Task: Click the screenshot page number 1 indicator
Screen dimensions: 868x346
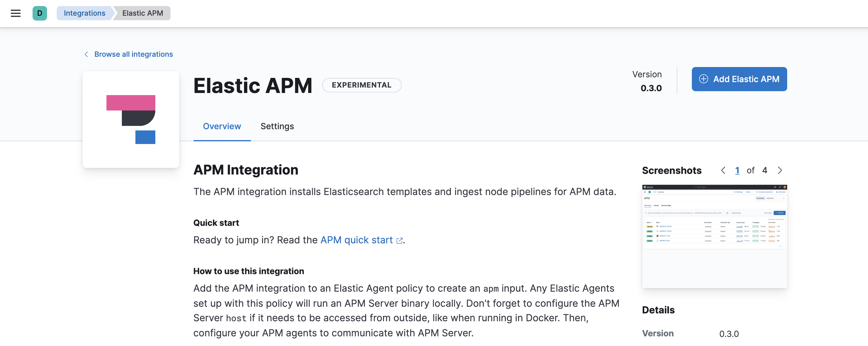Action: point(737,170)
